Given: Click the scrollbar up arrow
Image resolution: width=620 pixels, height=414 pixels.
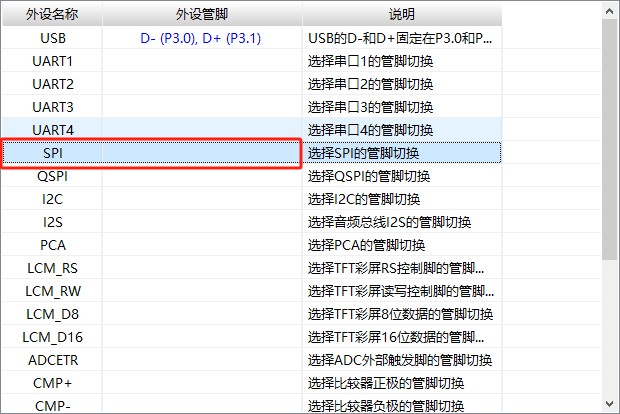Looking at the screenshot, I should point(609,11).
